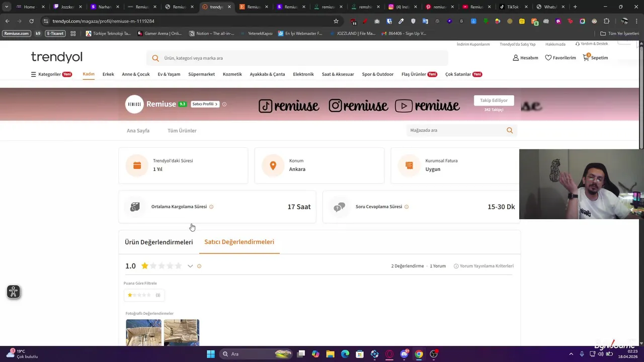Open İndirim Kuponlarım link

[473, 44]
